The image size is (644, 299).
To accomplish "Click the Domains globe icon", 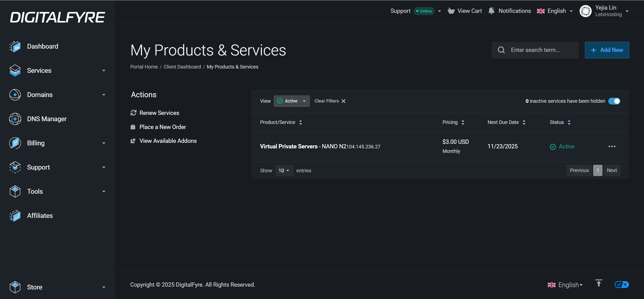I will pos(15,95).
